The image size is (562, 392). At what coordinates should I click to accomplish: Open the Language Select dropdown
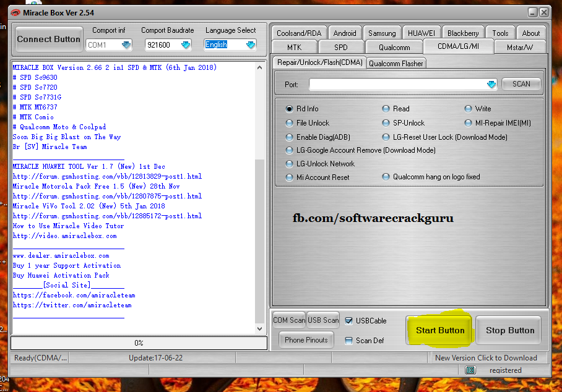click(251, 45)
